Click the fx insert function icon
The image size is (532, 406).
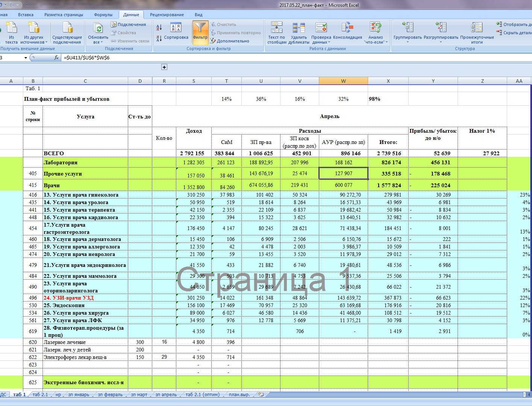click(56, 58)
